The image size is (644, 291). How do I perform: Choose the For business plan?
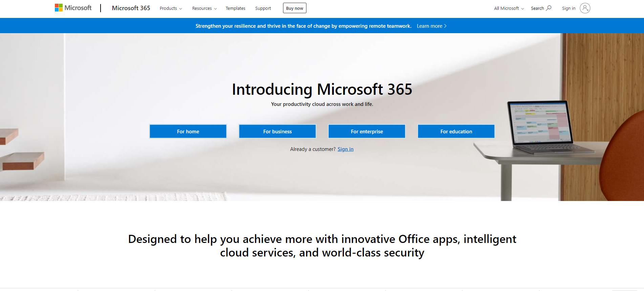[x=277, y=131]
